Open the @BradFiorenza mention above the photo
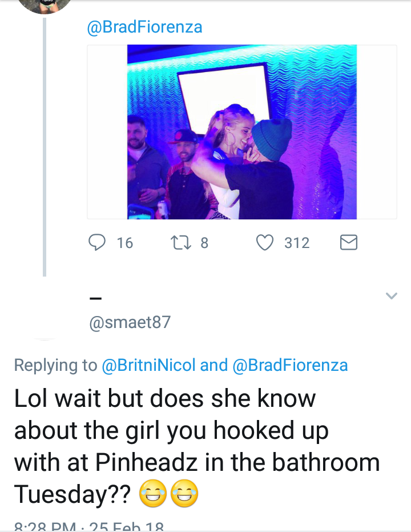 144,27
